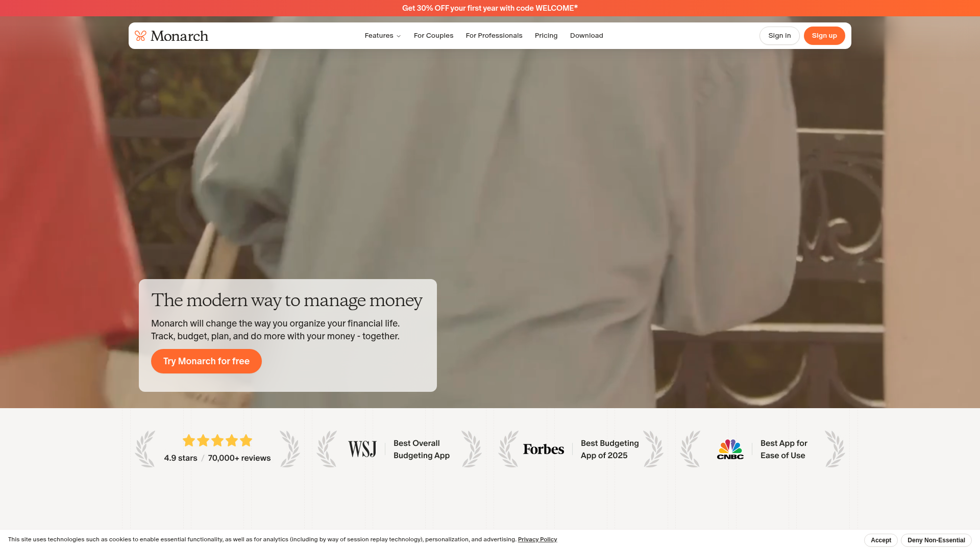Click Deny Non-Essential cookies
The width and height of the screenshot is (980, 551).
936,540
